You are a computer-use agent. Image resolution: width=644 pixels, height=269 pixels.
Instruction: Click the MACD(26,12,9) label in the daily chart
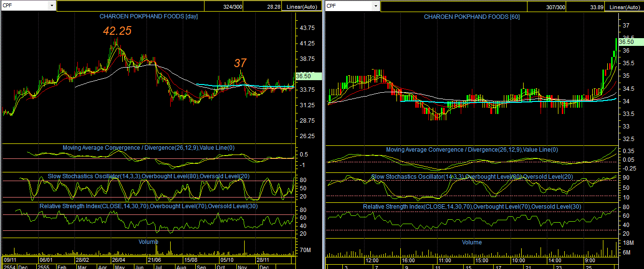pyautogui.click(x=148, y=147)
